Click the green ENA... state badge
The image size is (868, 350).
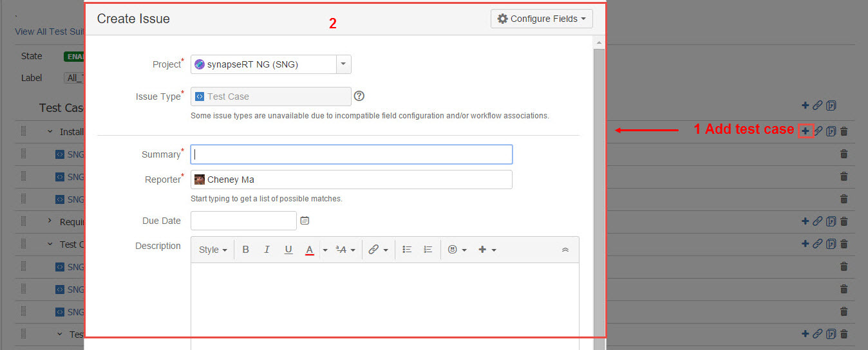[73, 57]
